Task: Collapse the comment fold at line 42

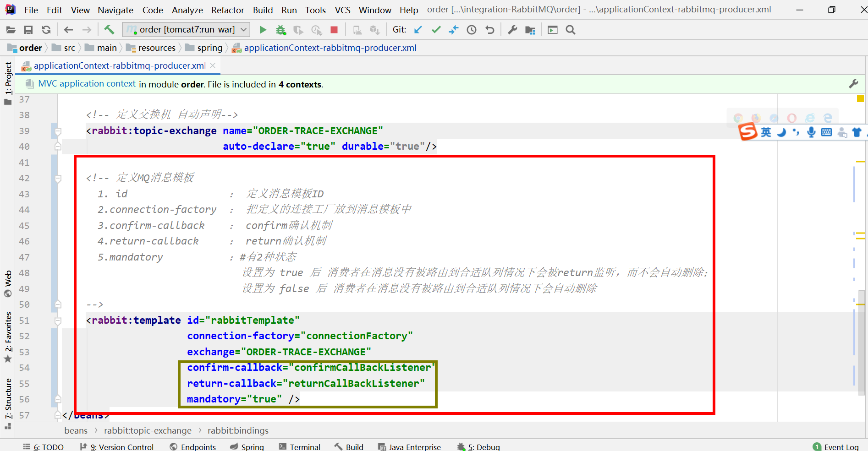Action: [58, 178]
